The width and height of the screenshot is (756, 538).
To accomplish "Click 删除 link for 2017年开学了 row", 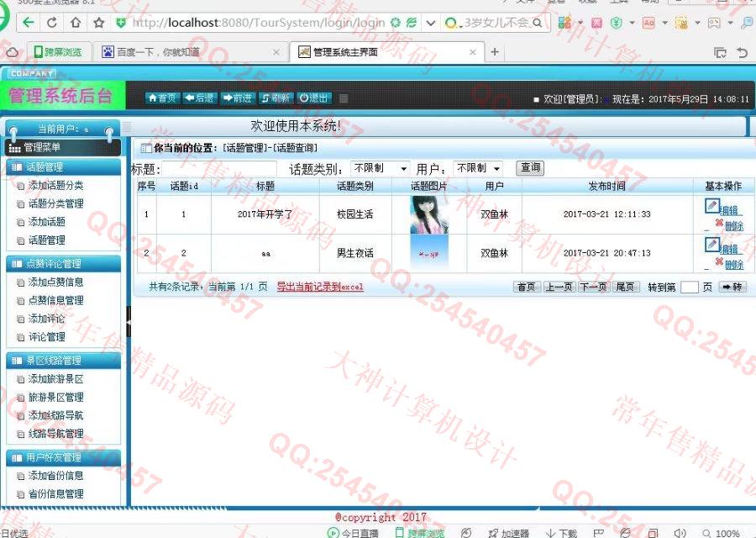I will (x=733, y=225).
